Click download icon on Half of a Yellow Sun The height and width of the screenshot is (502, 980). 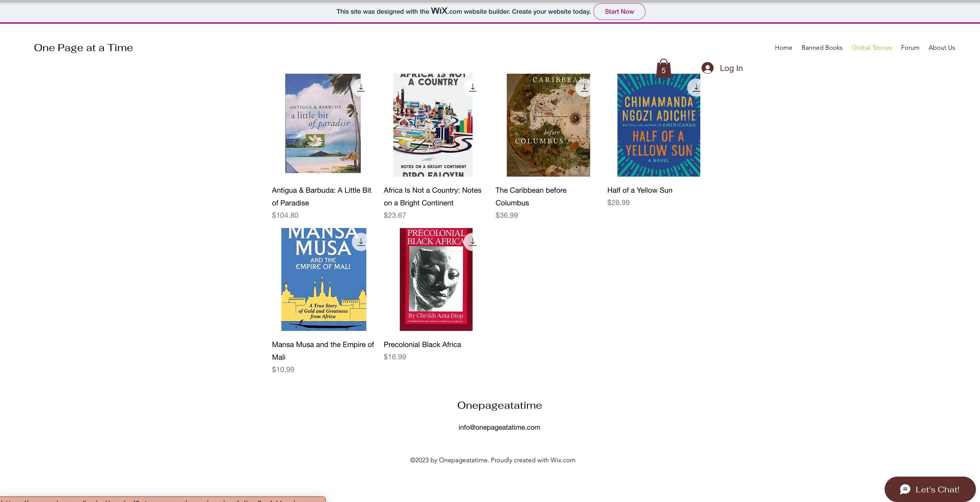[x=696, y=87]
